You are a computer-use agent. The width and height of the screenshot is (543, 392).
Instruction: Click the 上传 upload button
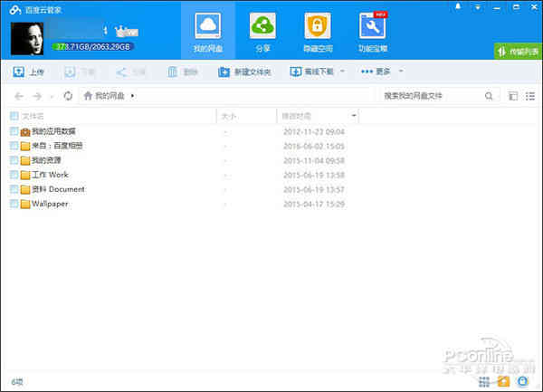tap(29, 71)
